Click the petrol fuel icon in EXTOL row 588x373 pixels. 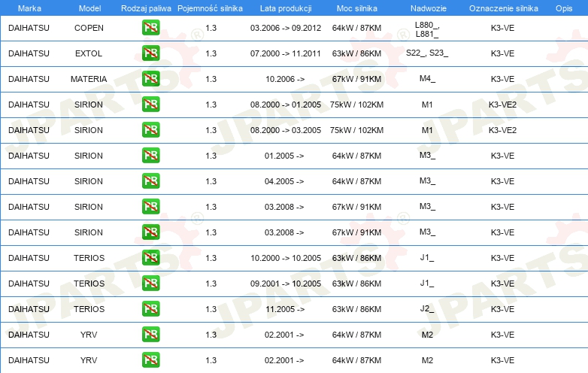point(150,53)
